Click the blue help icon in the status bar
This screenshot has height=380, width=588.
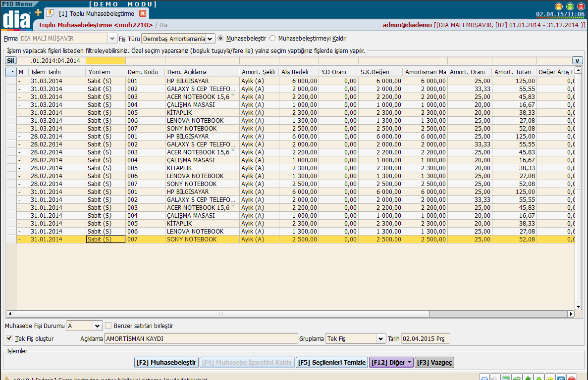point(484,378)
